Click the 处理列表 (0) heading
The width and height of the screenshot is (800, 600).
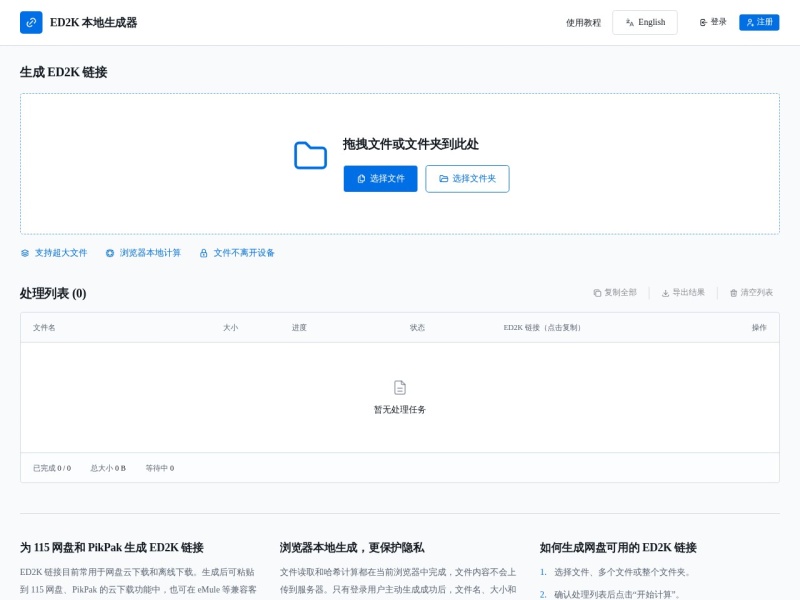pyautogui.click(x=53, y=293)
